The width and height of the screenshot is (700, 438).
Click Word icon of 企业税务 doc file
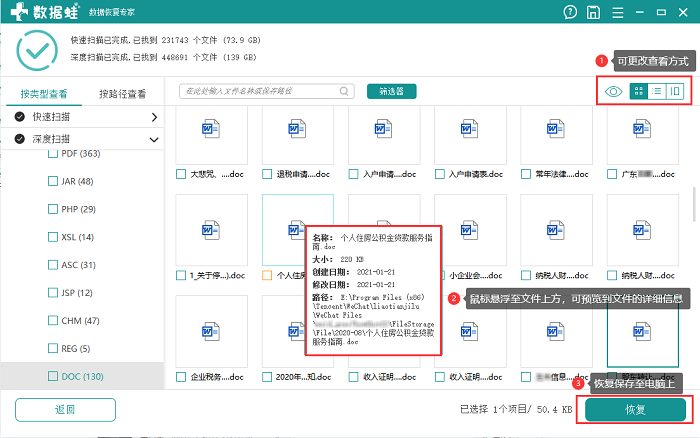pos(211,331)
